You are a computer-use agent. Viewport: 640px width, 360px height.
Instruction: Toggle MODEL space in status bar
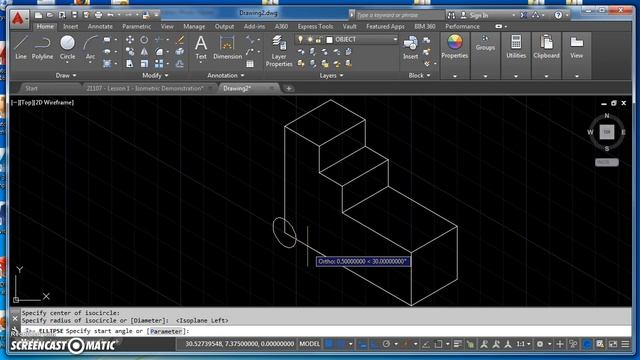pyautogui.click(x=310, y=344)
